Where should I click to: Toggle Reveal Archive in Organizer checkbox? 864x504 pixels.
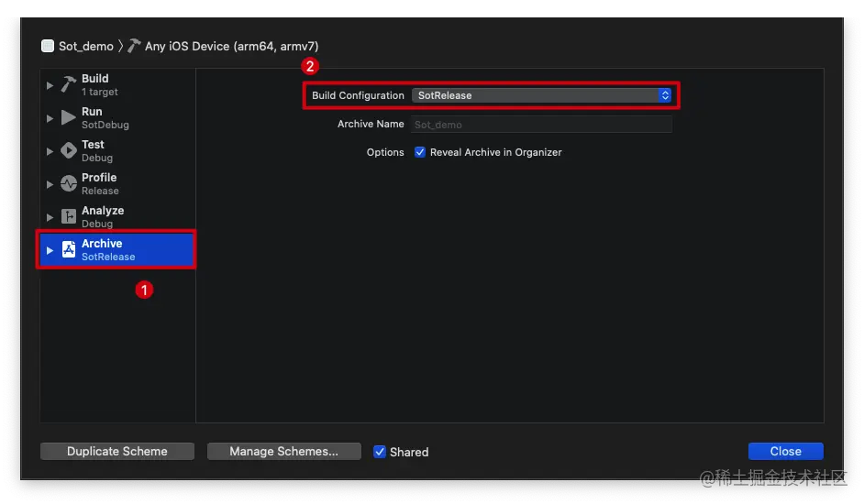[x=420, y=152]
